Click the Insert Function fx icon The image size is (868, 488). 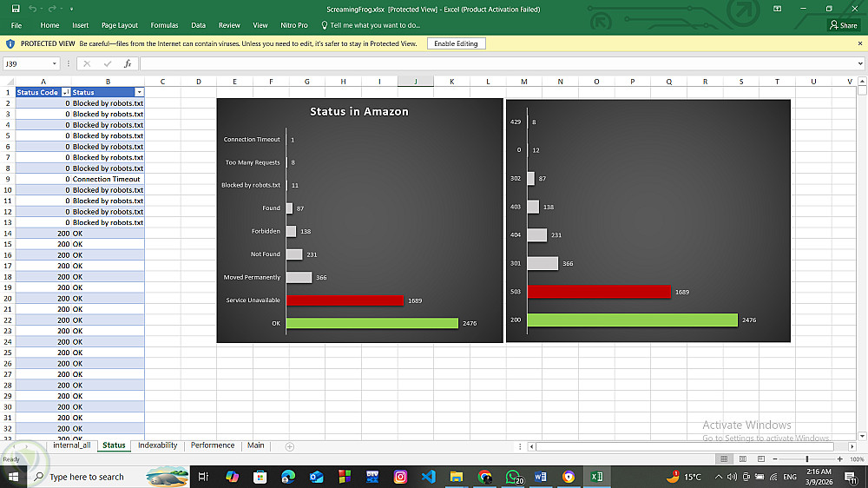tap(128, 63)
